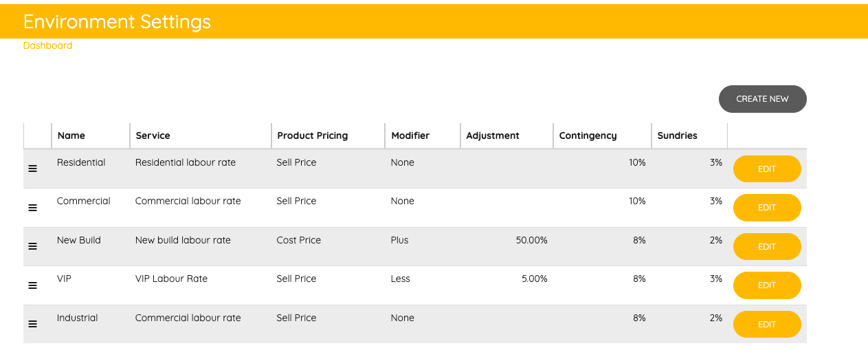Click the drag handle icon for New Build row
868x359 pixels.
point(32,246)
